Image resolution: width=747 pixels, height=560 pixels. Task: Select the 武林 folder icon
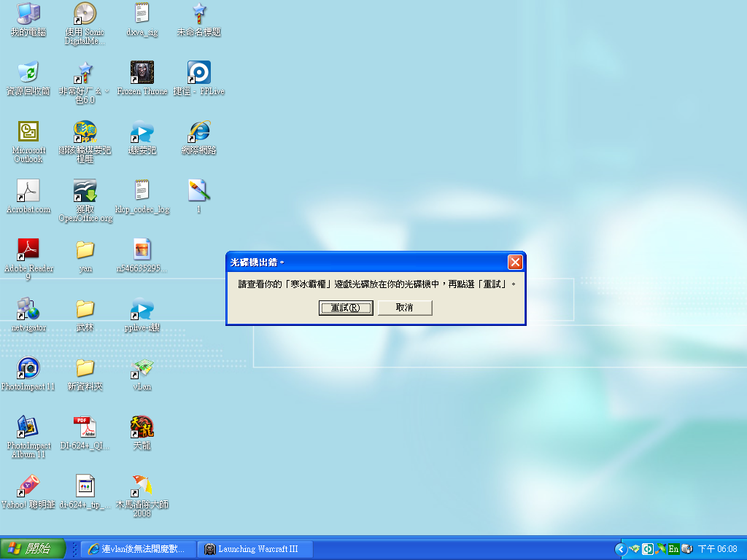pyautogui.click(x=85, y=309)
